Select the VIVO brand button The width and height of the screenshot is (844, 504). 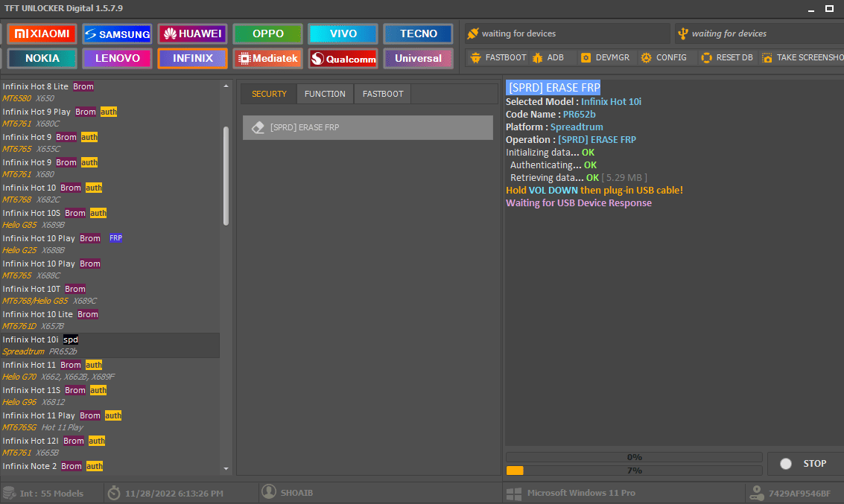[x=343, y=34]
